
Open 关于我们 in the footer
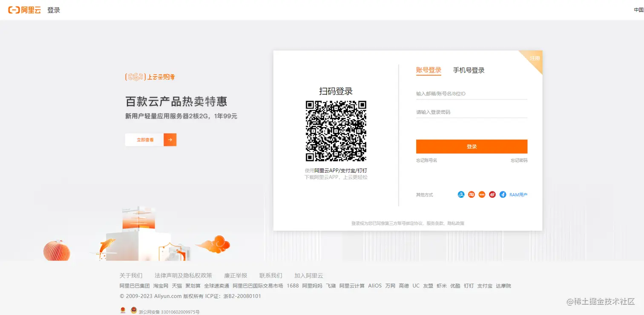click(131, 275)
